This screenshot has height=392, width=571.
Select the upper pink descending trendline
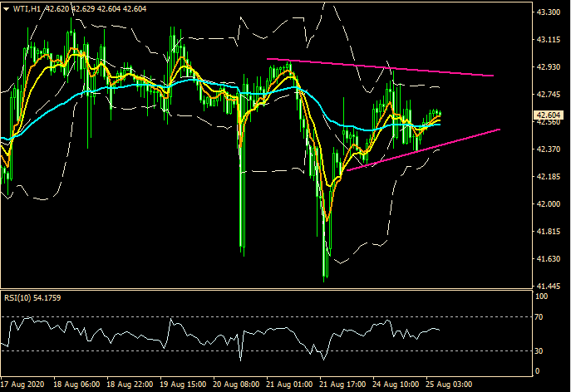click(382, 67)
